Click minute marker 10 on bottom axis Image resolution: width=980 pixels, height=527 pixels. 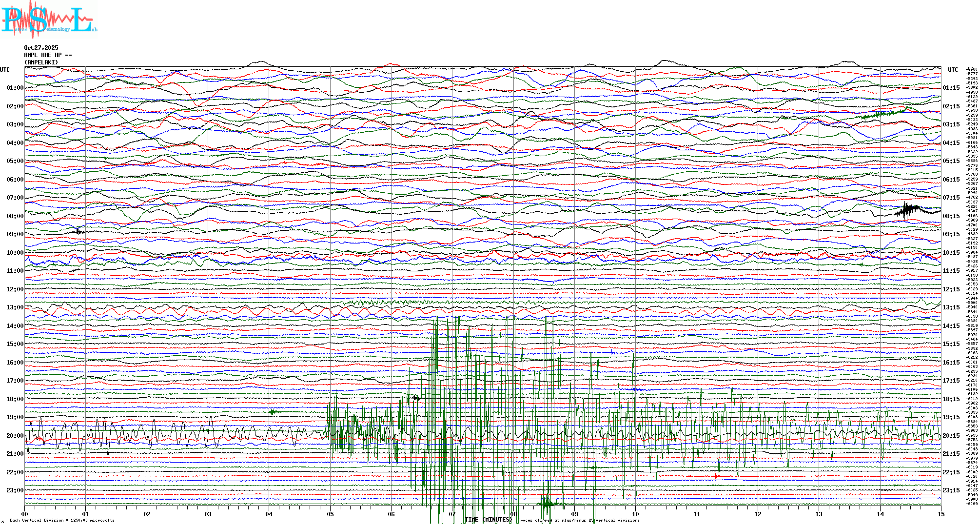[635, 514]
